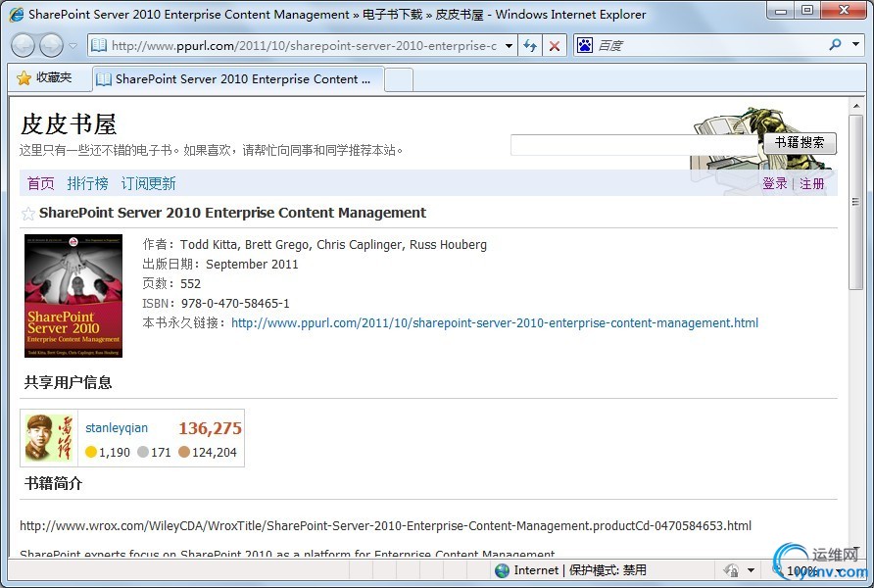Click the Refresh page icon
874x588 pixels.
530,46
